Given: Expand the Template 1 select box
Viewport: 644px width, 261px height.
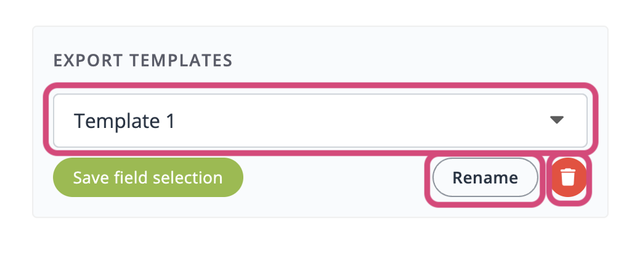Looking at the screenshot, I should (x=320, y=121).
